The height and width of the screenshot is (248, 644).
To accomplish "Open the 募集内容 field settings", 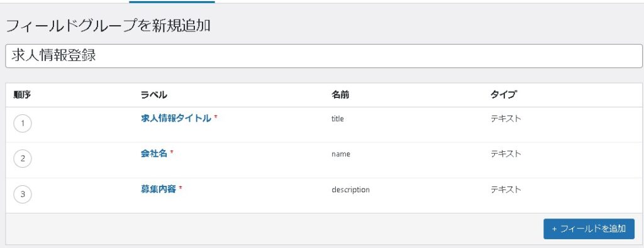I will [158, 190].
